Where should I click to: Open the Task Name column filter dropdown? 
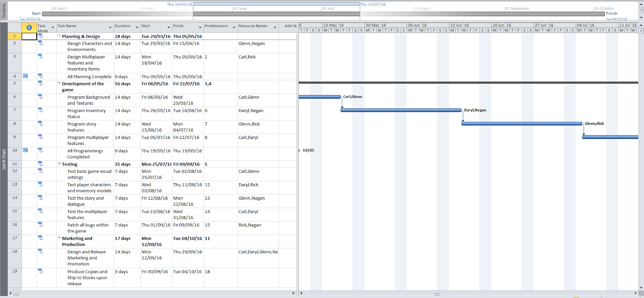[x=110, y=27]
